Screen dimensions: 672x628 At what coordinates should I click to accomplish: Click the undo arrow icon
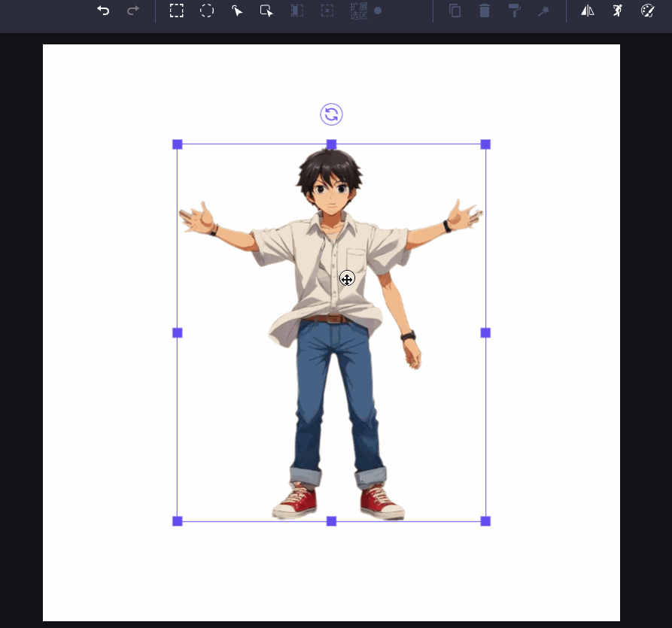[x=103, y=11]
